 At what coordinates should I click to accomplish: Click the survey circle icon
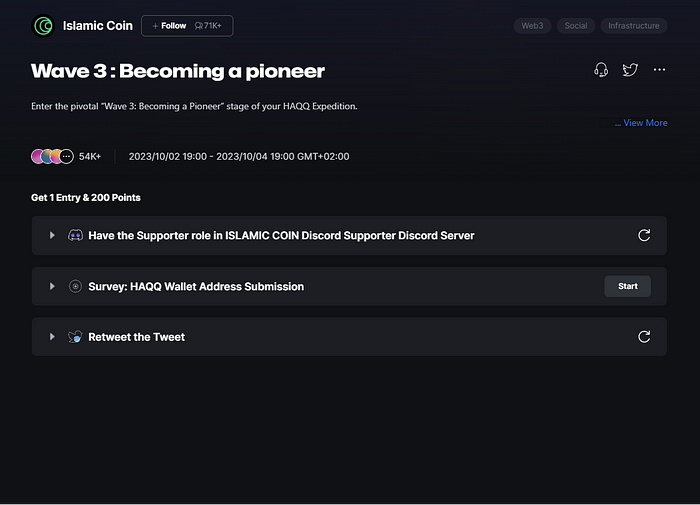pyautogui.click(x=75, y=286)
